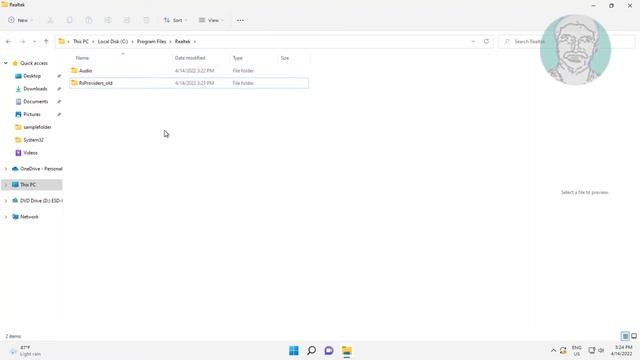Open Desktop in Quick access

(x=32, y=76)
